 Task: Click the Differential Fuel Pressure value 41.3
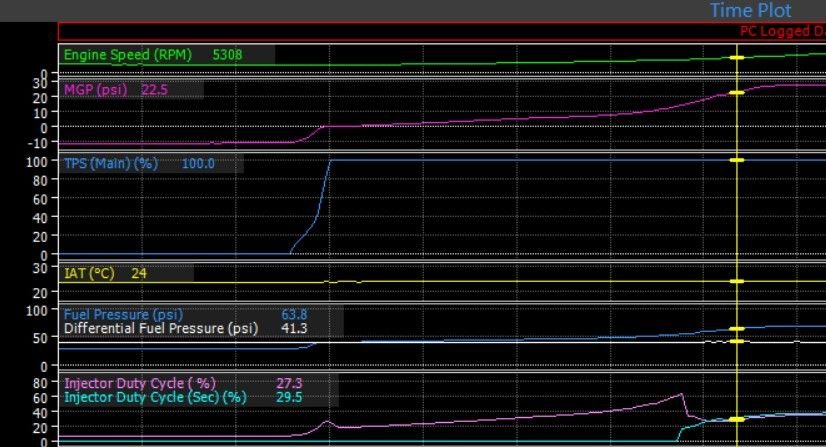294,328
